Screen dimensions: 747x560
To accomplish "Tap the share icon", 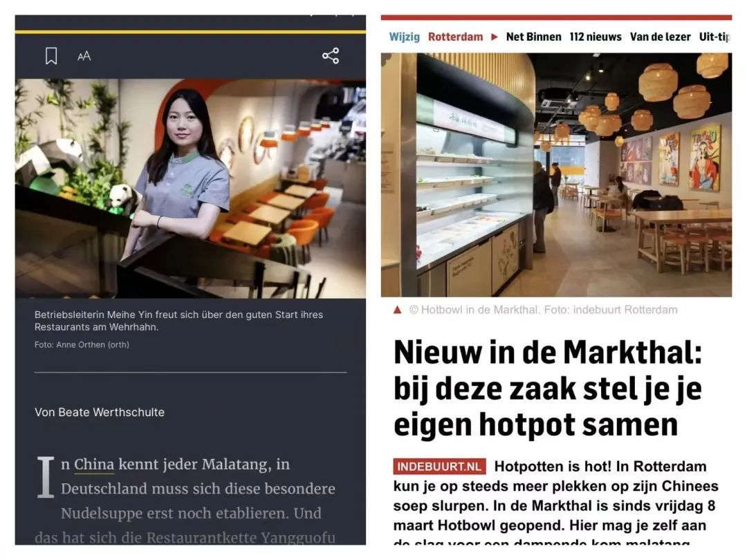I will (x=331, y=56).
